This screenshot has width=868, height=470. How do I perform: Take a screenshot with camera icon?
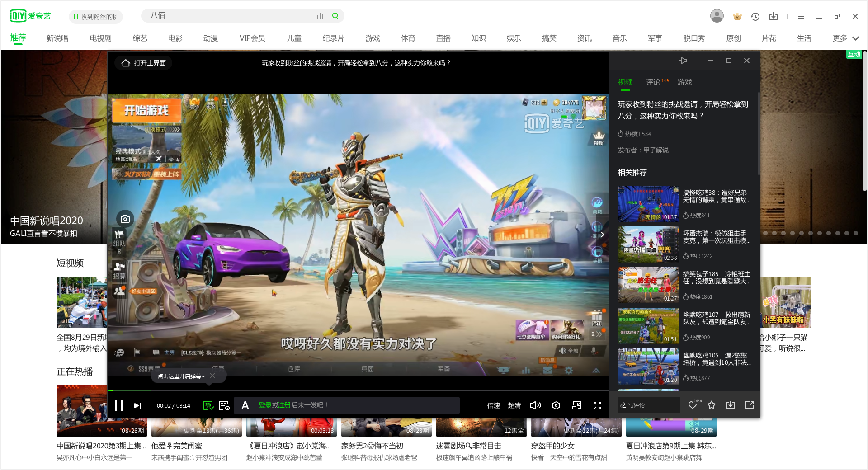tap(125, 219)
